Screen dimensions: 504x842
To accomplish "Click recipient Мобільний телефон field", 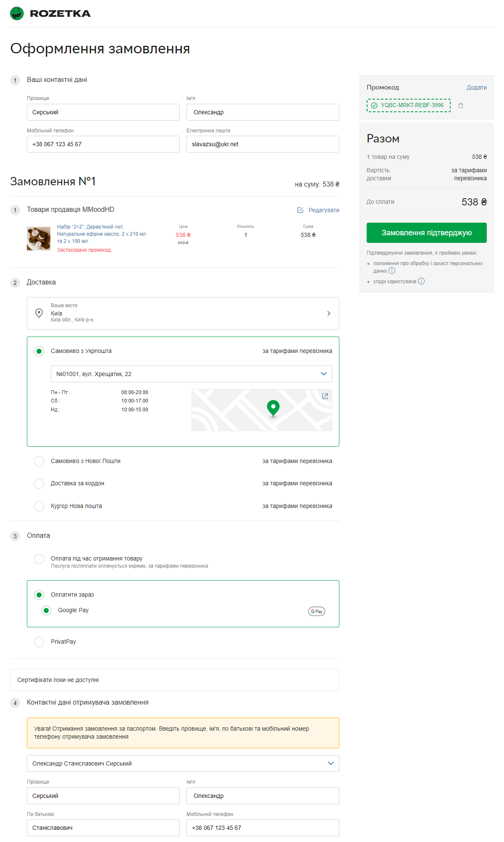I will [x=263, y=828].
